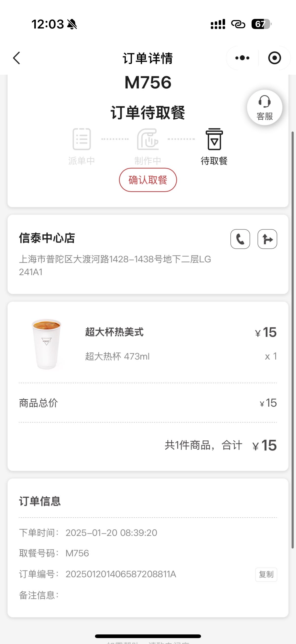This screenshot has height=644, width=296.
Task: Tap the 待取餐 cup status icon
Action: pyautogui.click(x=214, y=139)
